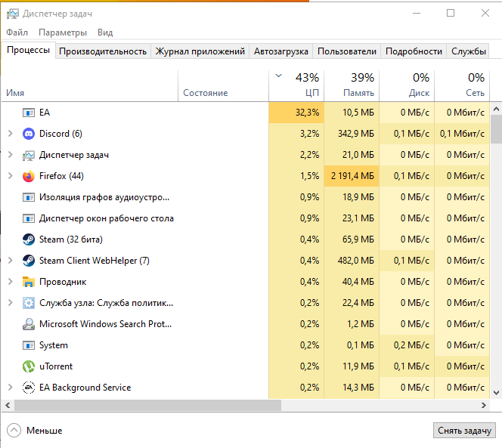Click the Discord app icon
This screenshot has width=502, height=448.
[x=29, y=134]
